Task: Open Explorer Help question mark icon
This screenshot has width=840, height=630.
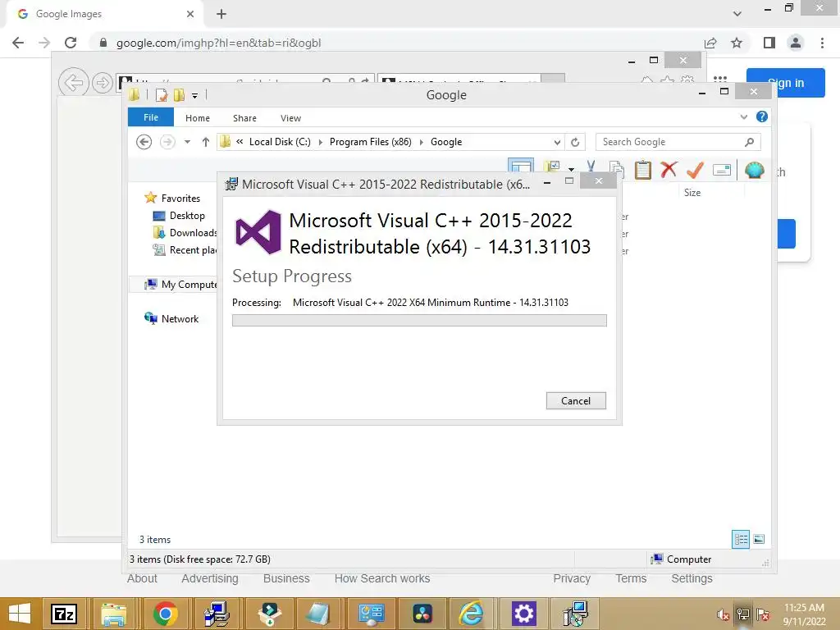Action: click(x=762, y=116)
